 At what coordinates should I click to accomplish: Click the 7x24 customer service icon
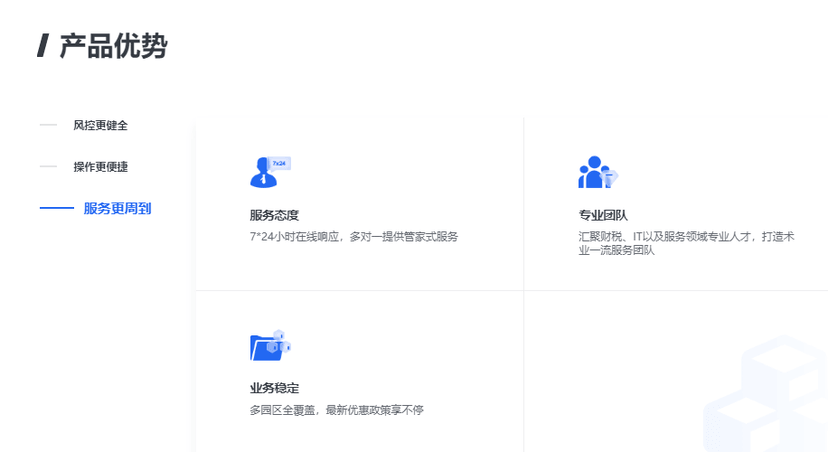coord(270,172)
